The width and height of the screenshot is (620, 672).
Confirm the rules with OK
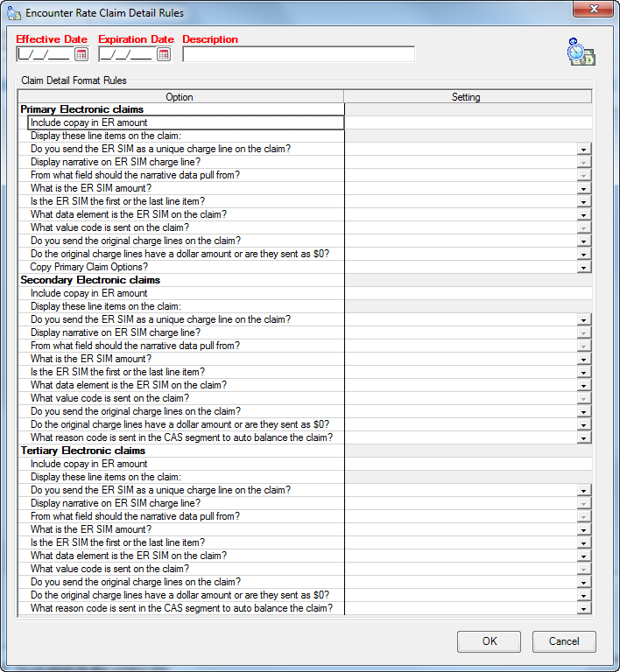click(489, 641)
